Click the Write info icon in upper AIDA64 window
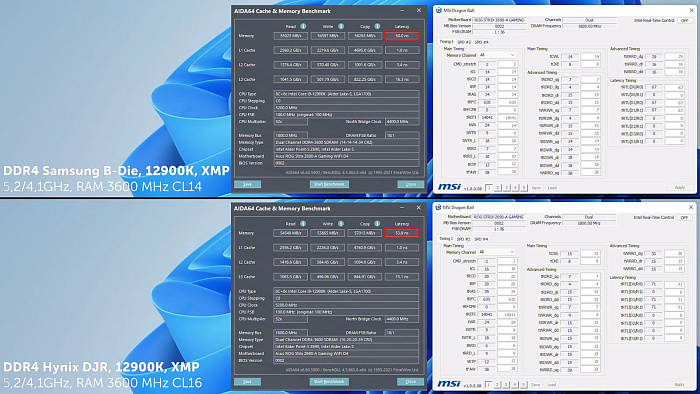The height and width of the screenshot is (394, 700). coord(341,26)
